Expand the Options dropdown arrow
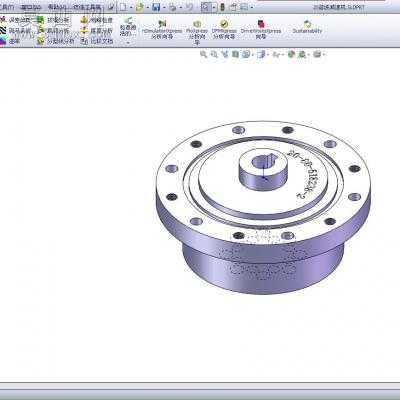This screenshot has height=400, width=400. (x=252, y=7)
